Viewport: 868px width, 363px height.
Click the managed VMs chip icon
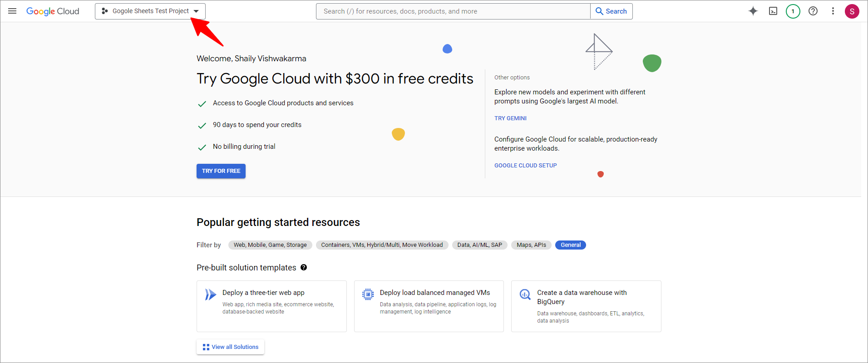point(368,294)
